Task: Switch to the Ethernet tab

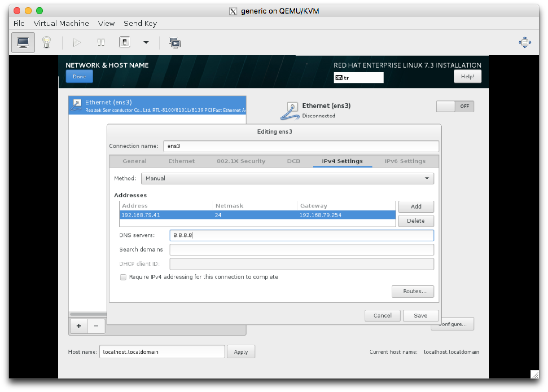Action: (x=181, y=161)
